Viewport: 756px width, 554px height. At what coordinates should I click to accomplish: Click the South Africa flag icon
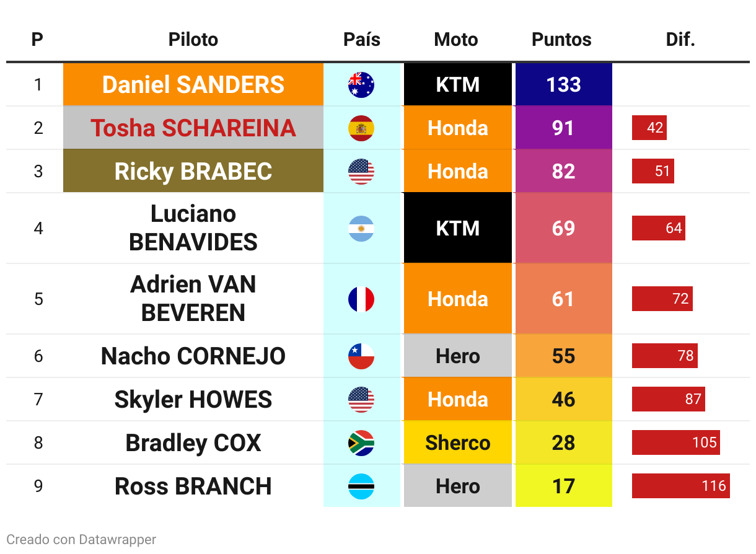[x=361, y=442]
